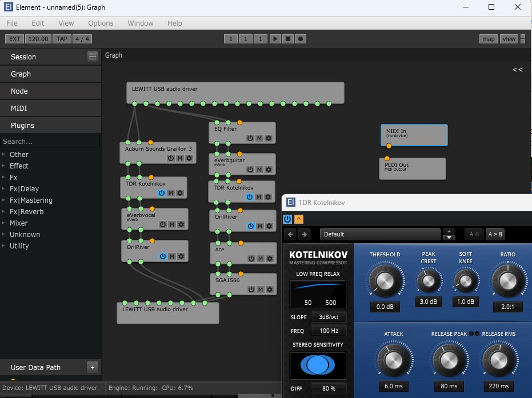Open the Help menu
Screen dimensions: 532x398
pos(175,23)
